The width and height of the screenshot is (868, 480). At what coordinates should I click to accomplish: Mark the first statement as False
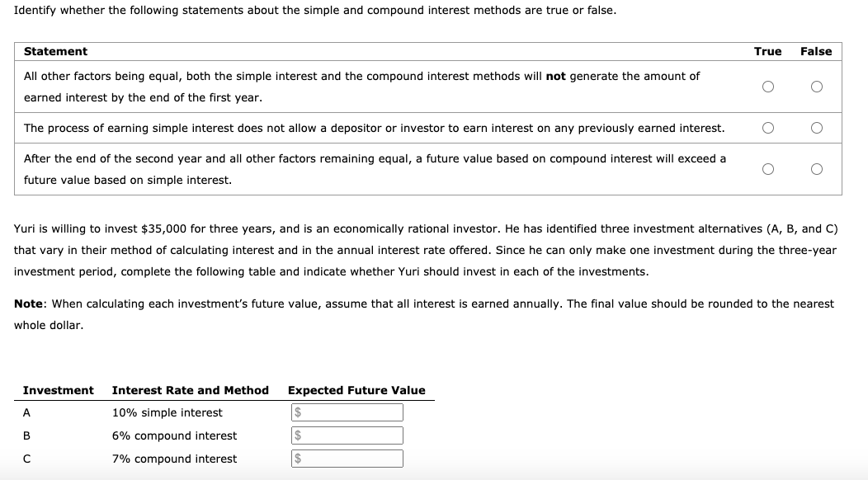pos(816,86)
